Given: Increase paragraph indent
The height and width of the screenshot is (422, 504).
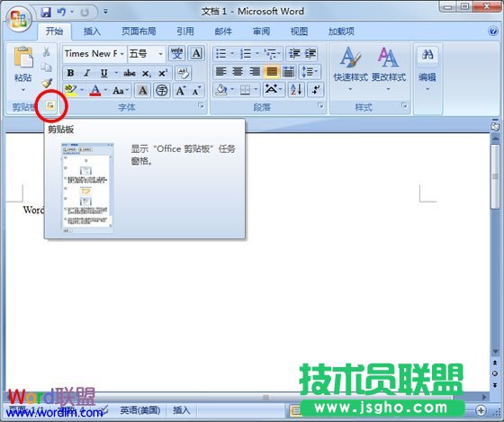Looking at the screenshot, I should [x=310, y=53].
